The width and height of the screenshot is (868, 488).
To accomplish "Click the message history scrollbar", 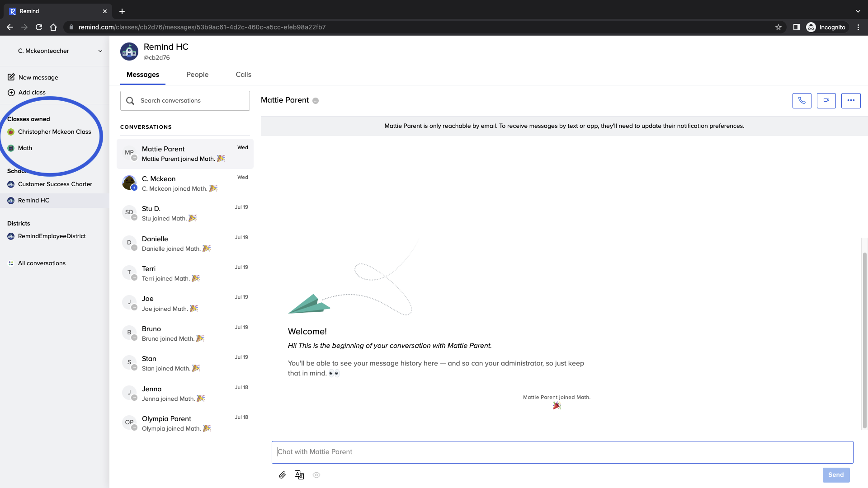I will (864, 339).
